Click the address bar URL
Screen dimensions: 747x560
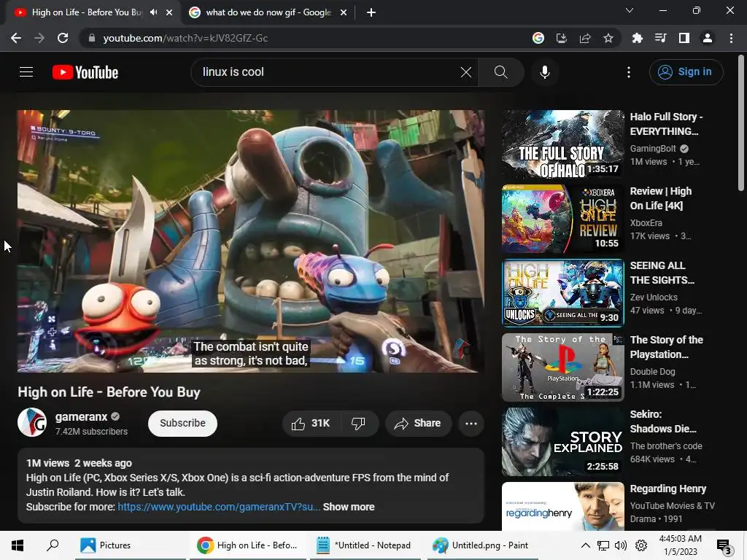(185, 38)
